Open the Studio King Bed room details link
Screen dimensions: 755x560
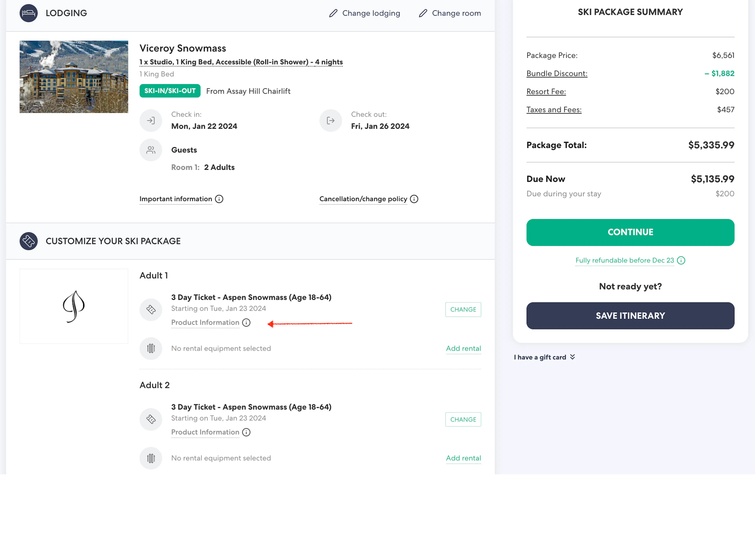pyautogui.click(x=241, y=62)
